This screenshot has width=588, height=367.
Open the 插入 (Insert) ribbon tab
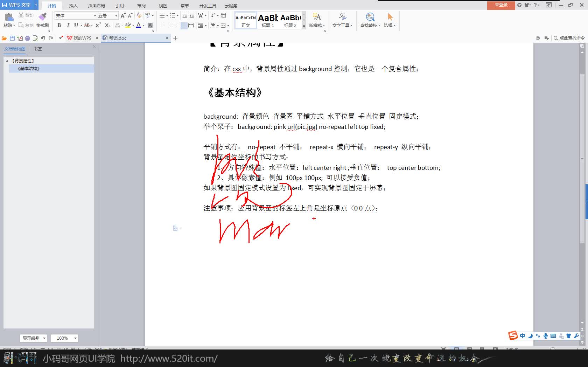pos(73,6)
